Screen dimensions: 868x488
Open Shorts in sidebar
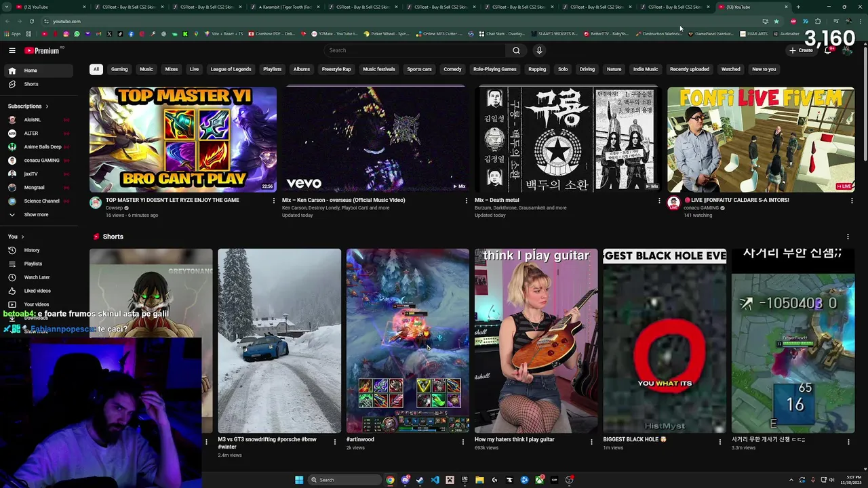pos(37,84)
